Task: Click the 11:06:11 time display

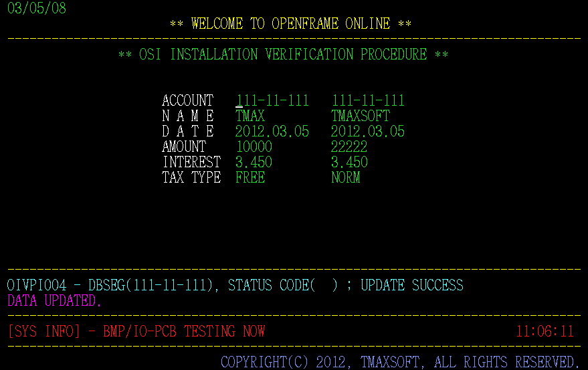Action: (x=545, y=332)
